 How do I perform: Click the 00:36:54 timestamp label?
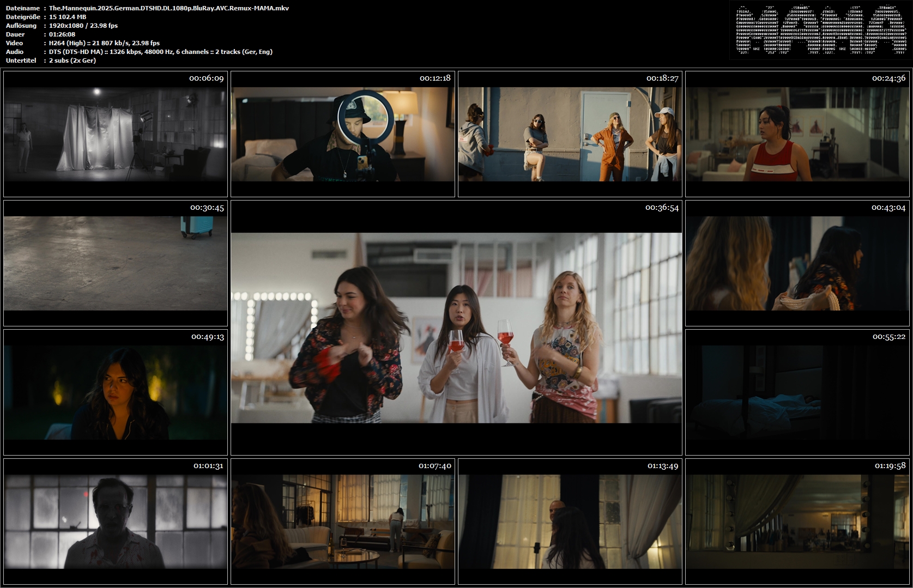pyautogui.click(x=662, y=208)
